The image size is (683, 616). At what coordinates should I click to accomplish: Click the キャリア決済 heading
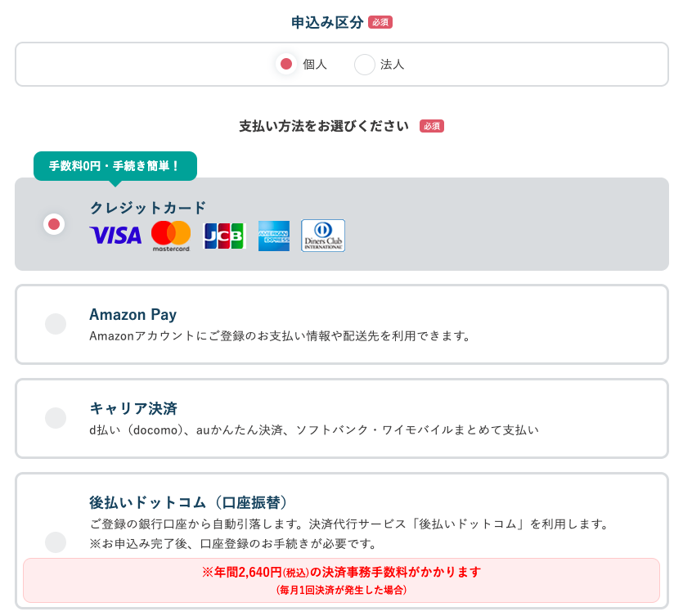pos(133,409)
